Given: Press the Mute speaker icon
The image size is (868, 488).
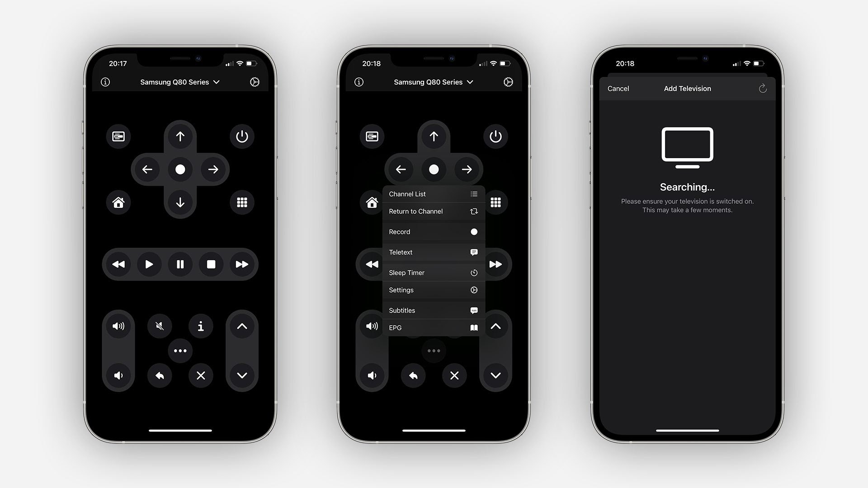Looking at the screenshot, I should tap(159, 326).
